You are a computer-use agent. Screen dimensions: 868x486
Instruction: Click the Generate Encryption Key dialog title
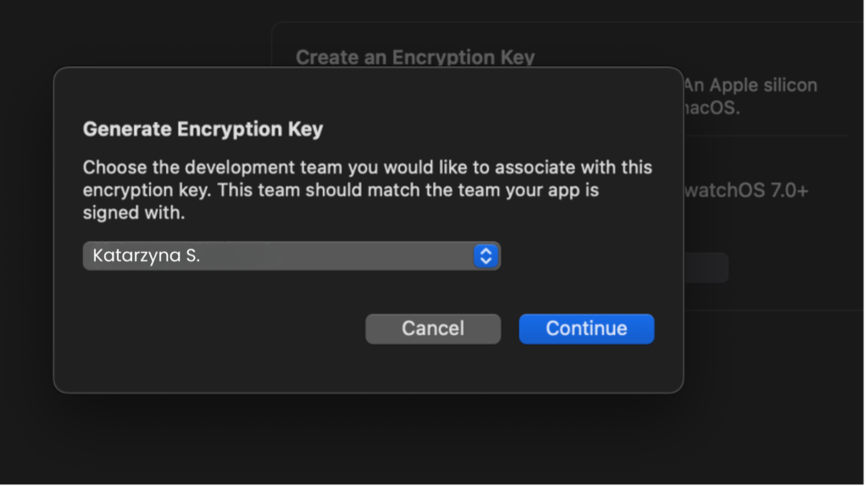(203, 130)
